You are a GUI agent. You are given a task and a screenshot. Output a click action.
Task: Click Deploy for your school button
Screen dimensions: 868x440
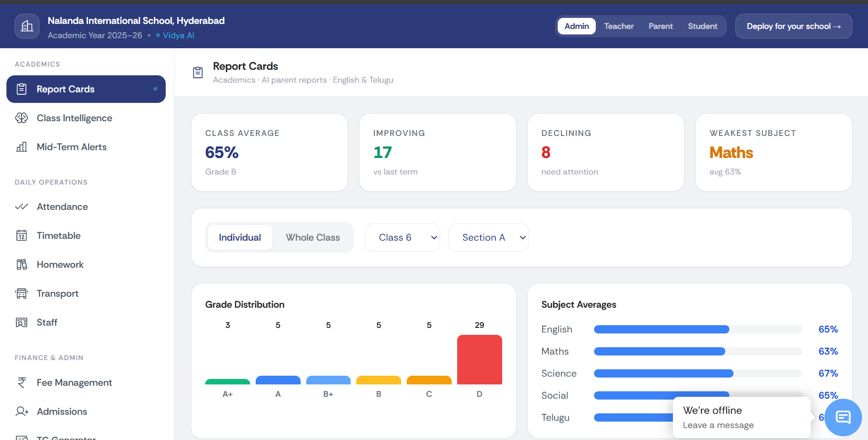[x=794, y=26]
